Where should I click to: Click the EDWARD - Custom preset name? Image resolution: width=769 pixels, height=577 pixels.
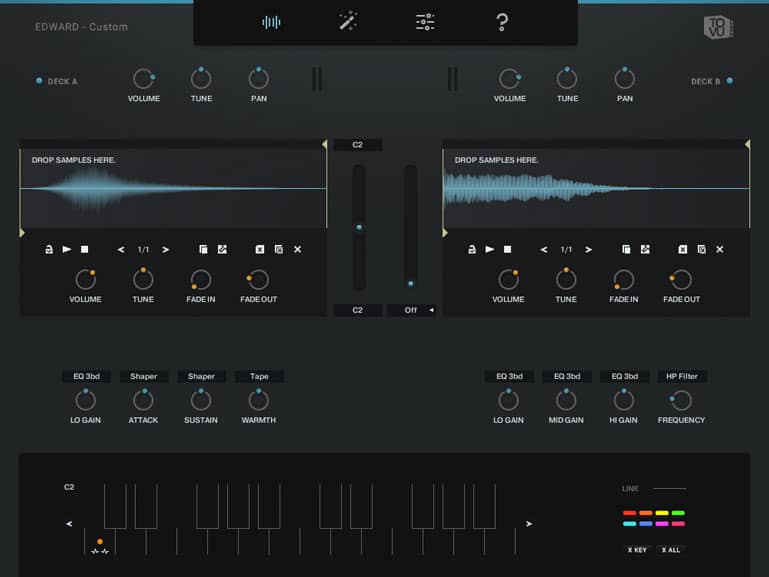[81, 27]
